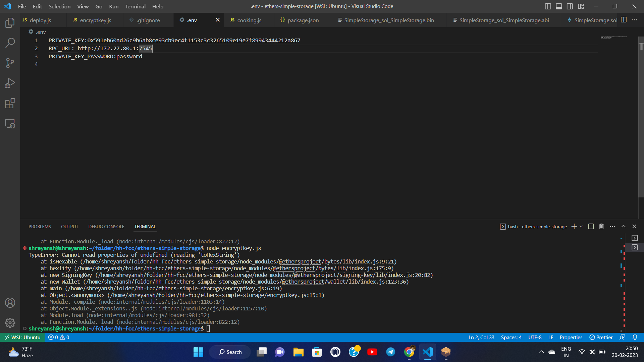This screenshot has width=644, height=362.
Task: Open the Edit menu
Action: (x=37, y=6)
